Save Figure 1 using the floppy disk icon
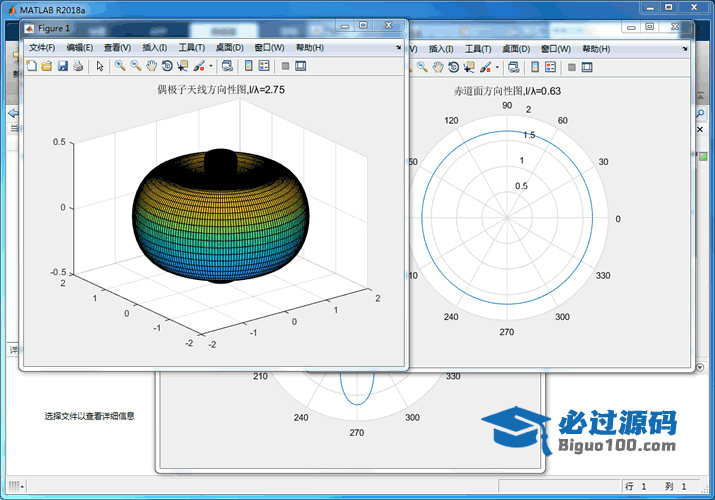Viewport: 715px width, 500px height. click(62, 67)
